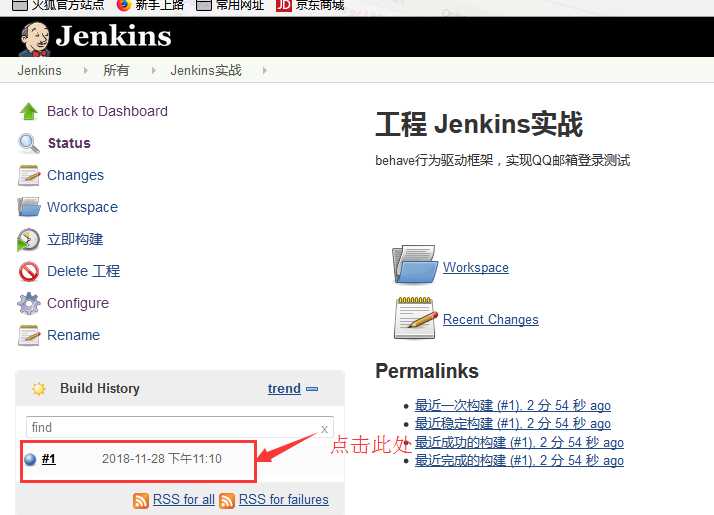The width and height of the screenshot is (714, 515).
Task: Clear the find field with the x button
Action: [324, 429]
